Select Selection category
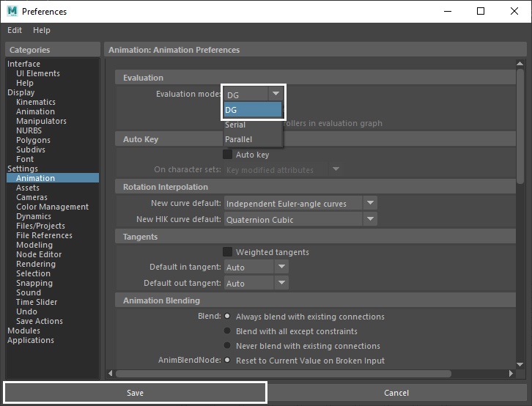The height and width of the screenshot is (406, 532). tap(33, 273)
